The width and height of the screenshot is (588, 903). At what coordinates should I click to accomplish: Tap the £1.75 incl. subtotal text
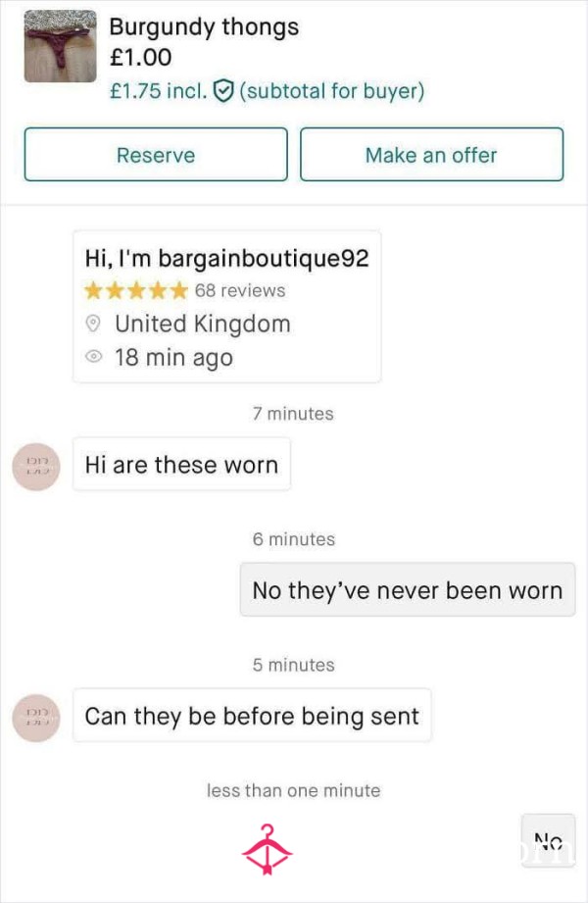click(x=267, y=91)
